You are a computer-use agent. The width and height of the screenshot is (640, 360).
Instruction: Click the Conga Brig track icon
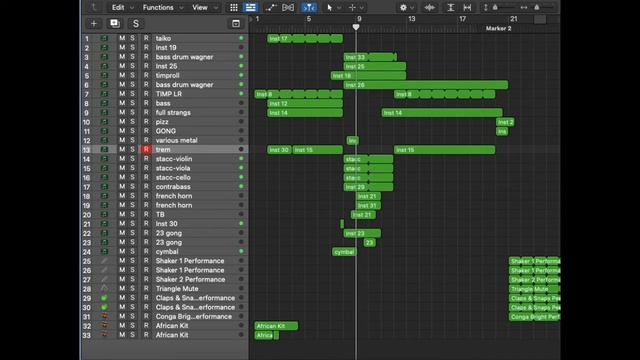(x=104, y=316)
